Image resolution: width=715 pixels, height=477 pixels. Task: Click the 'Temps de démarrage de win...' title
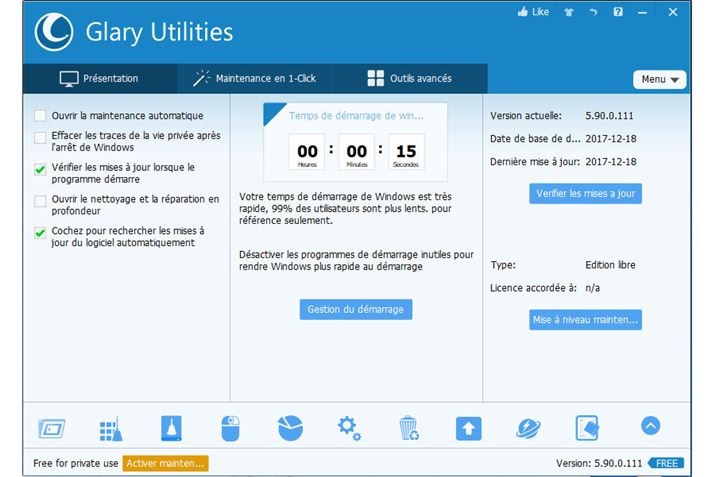pyautogui.click(x=356, y=116)
